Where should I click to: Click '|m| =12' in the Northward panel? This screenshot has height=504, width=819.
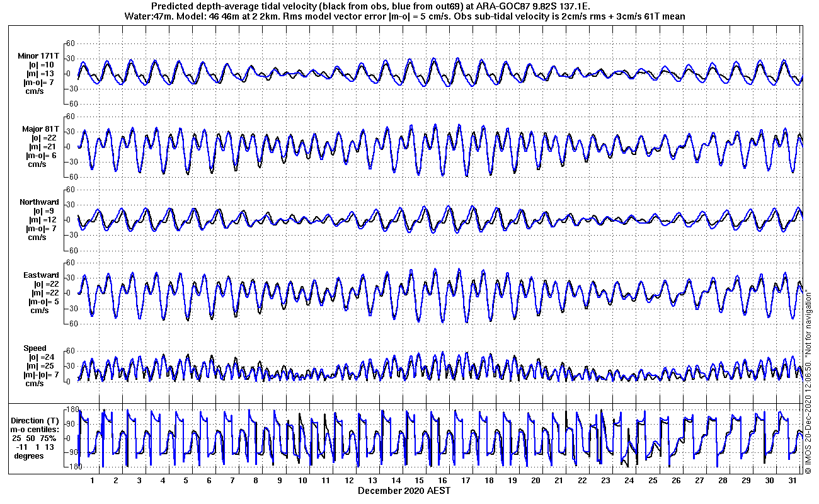pyautogui.click(x=41, y=220)
